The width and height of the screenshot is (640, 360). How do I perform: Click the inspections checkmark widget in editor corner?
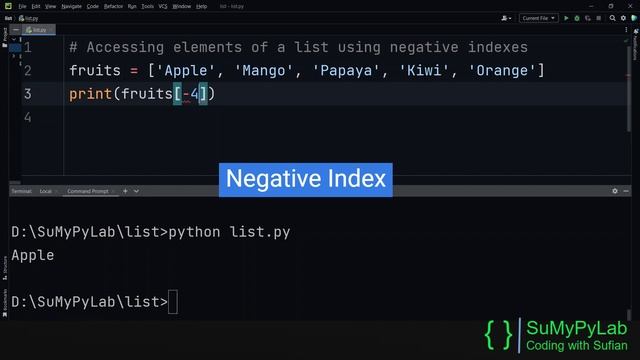pos(626,41)
